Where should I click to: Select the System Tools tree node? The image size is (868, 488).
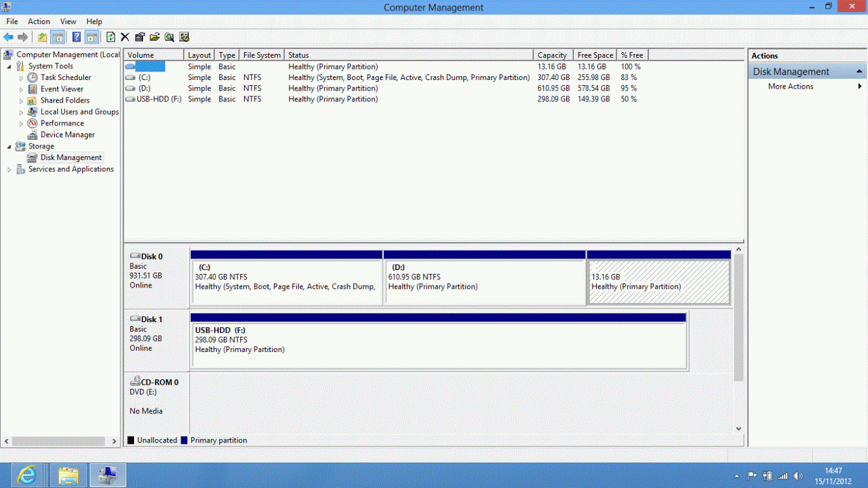(x=51, y=66)
